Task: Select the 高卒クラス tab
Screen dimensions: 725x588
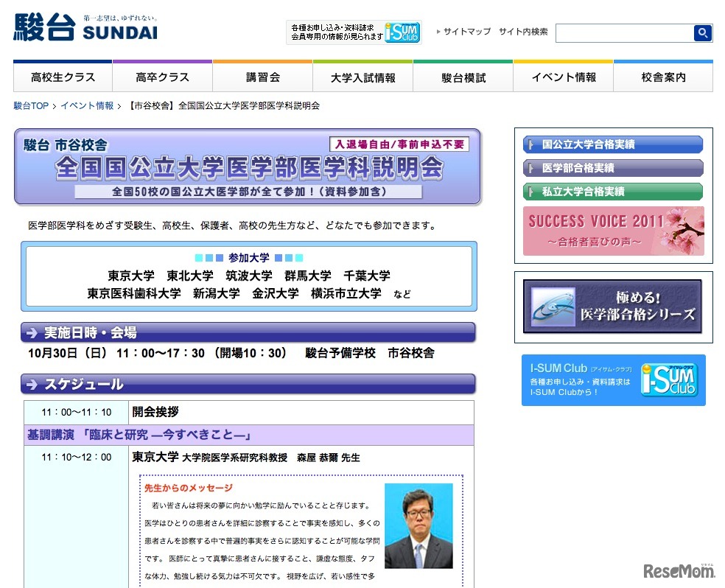Action: tap(163, 77)
